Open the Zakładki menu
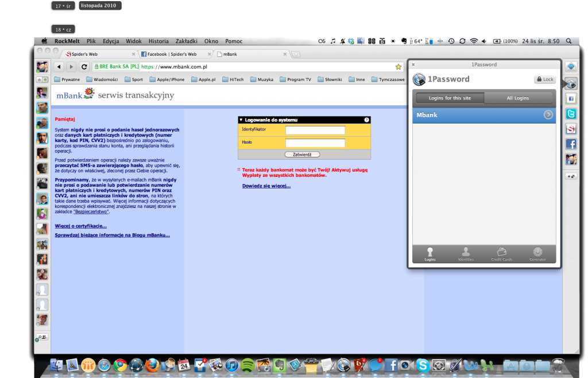 click(187, 41)
